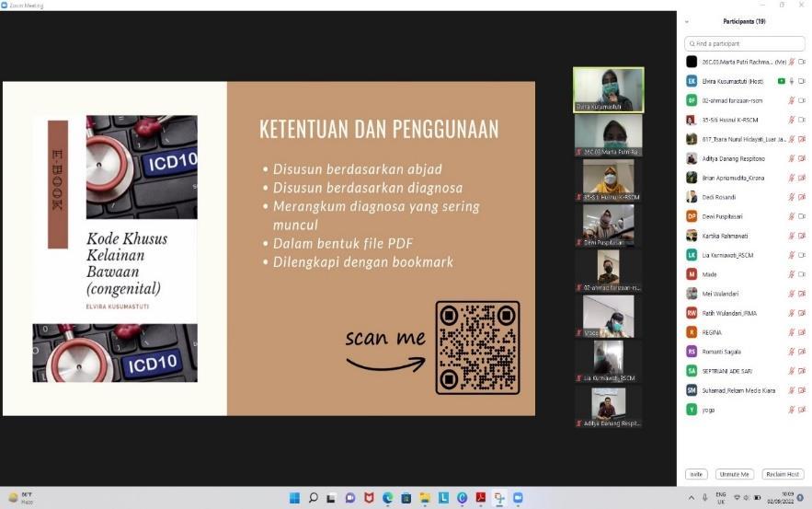Open Snipping Tool icon in taskbar

[499, 498]
